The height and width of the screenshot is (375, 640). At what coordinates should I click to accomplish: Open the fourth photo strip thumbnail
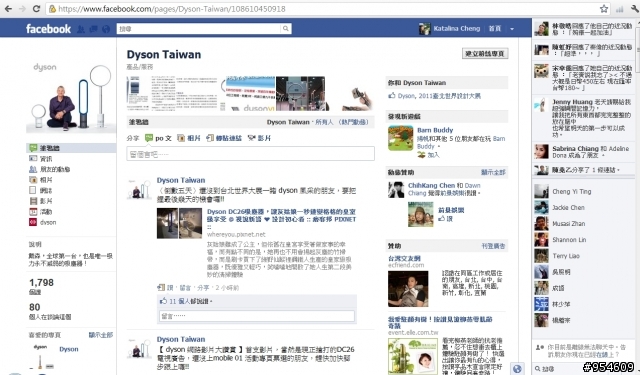click(x=300, y=93)
